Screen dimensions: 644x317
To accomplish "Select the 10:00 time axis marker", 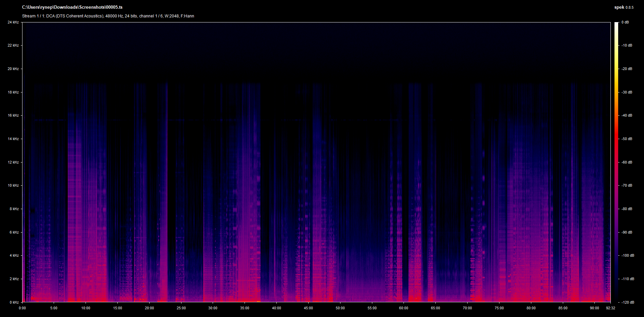I will coord(86,308).
